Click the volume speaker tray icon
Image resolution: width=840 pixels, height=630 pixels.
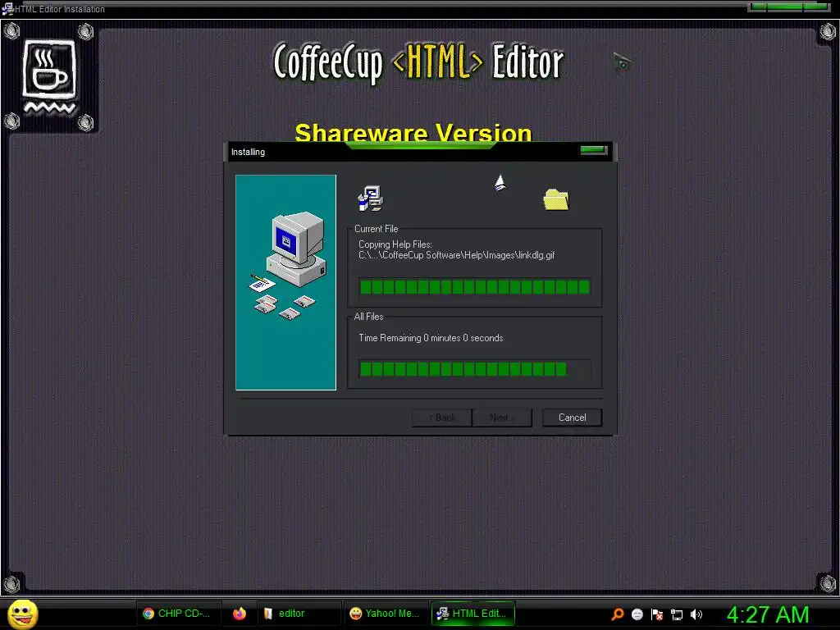pyautogui.click(x=696, y=614)
